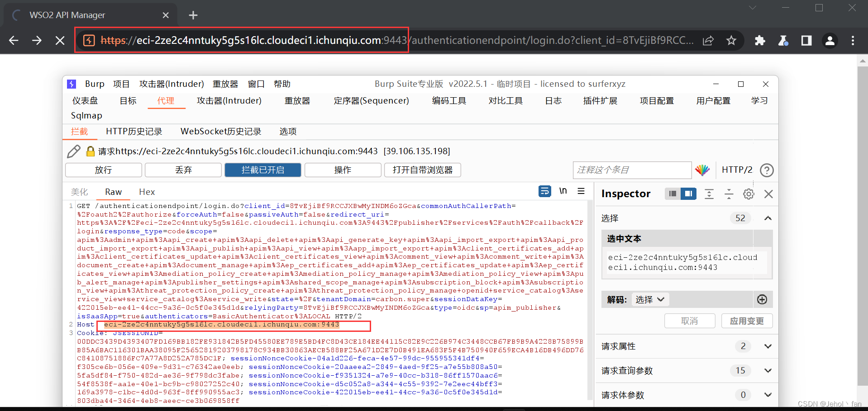Image resolution: width=868 pixels, height=411 pixels.
Task: Go back in the browser
Action: click(14, 41)
